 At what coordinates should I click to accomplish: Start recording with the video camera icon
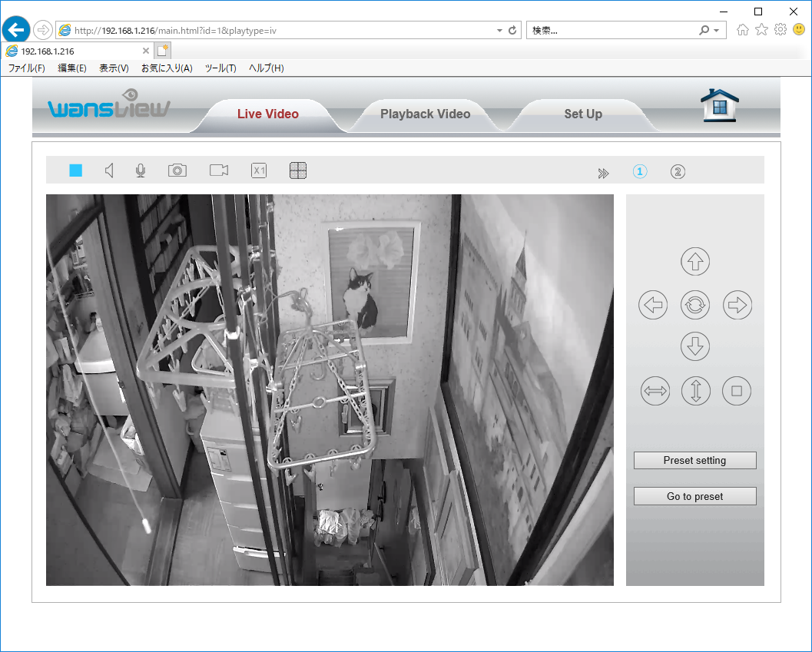pyautogui.click(x=219, y=170)
